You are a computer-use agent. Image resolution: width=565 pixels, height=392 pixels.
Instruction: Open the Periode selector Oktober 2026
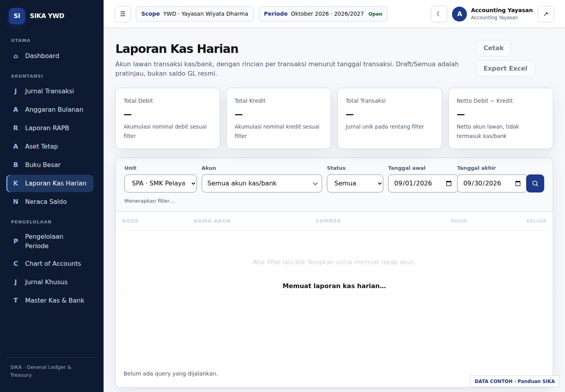pos(323,14)
